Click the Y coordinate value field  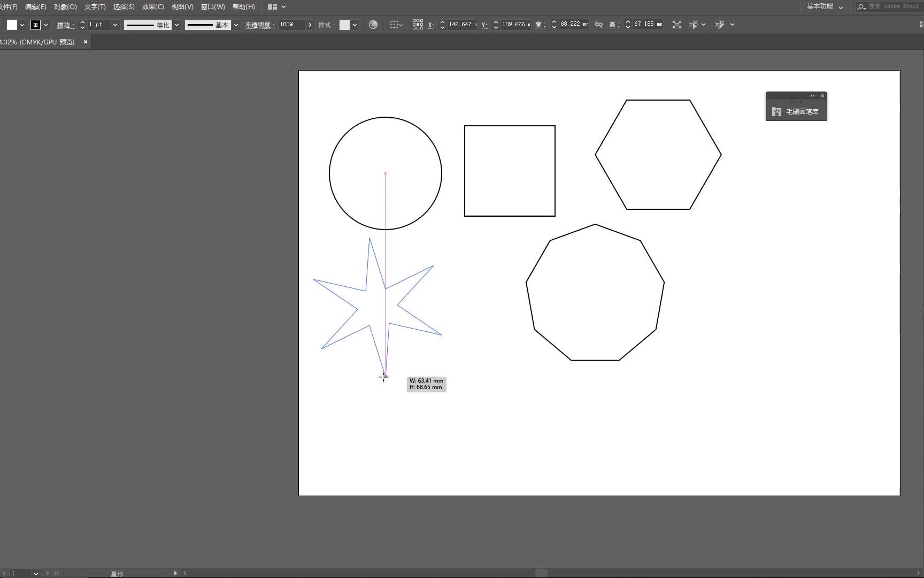516,25
